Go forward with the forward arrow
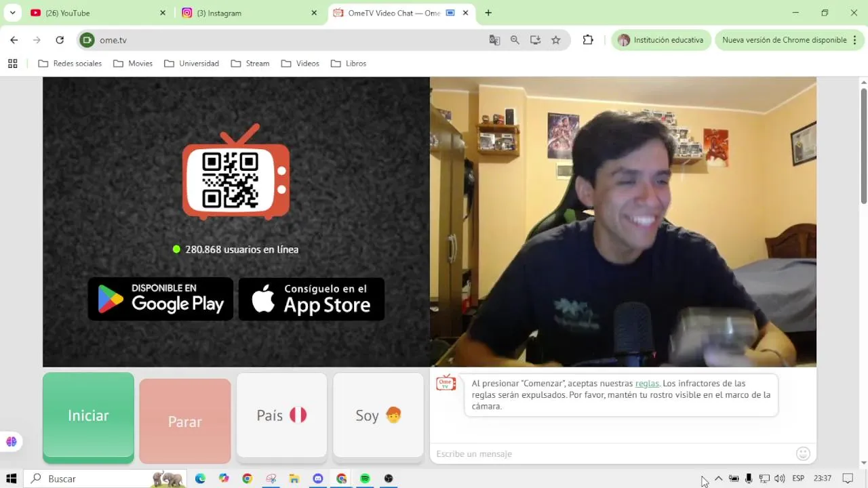Image resolution: width=868 pixels, height=488 pixels. [37, 40]
